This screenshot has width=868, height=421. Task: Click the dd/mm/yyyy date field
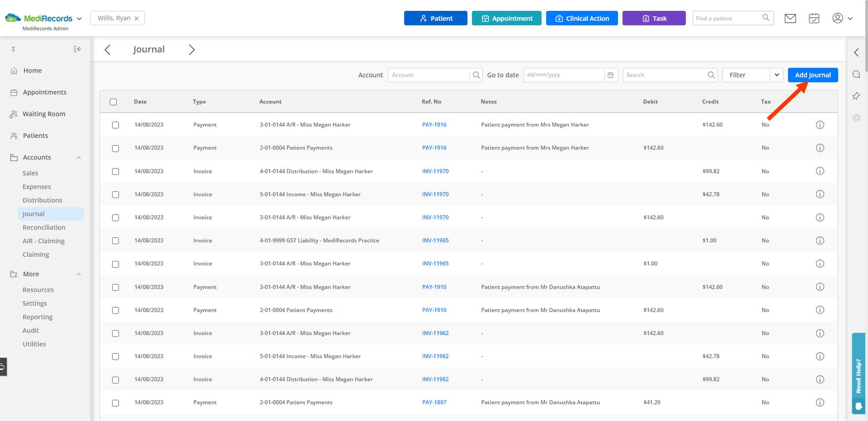tap(564, 75)
